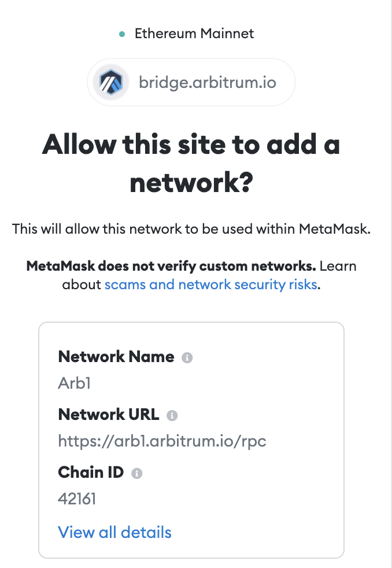Screen dimensions: 392x568
Task: Click the Ethereum Mainnet network label
Action: click(194, 34)
